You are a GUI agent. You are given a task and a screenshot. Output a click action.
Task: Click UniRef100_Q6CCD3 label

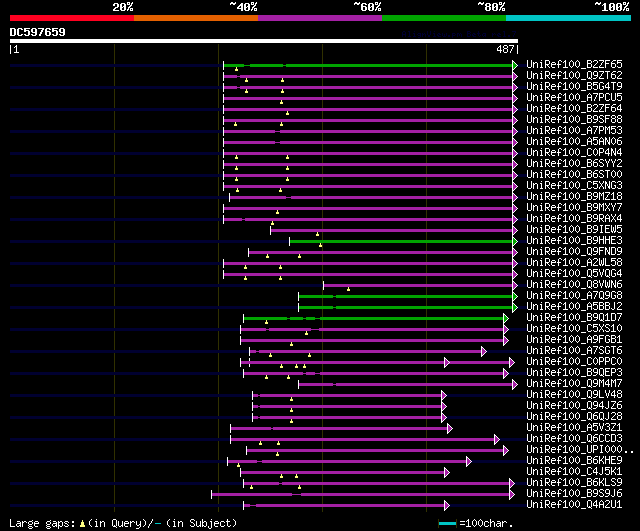coord(574,439)
